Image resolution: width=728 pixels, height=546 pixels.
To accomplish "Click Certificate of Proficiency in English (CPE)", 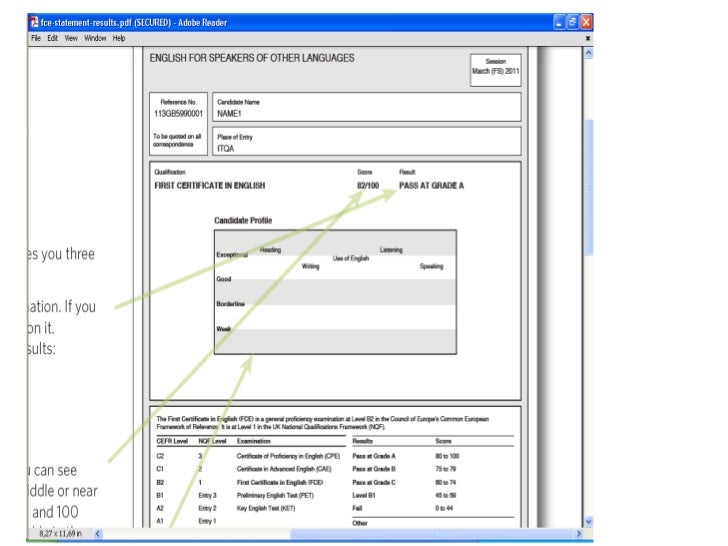I will pos(288,456).
